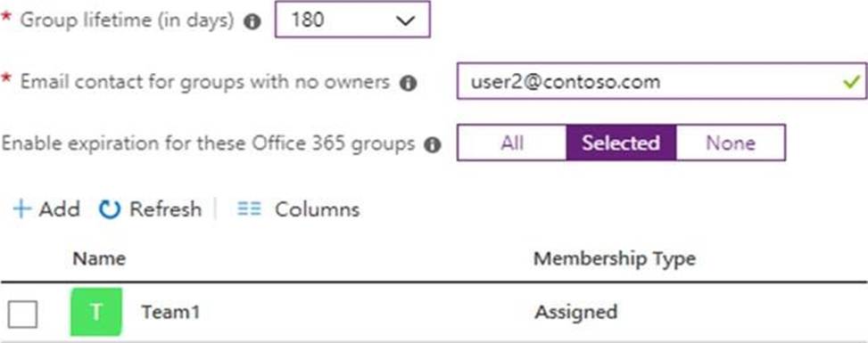Image resolution: width=868 pixels, height=343 pixels.
Task: Click the green Team1 avatar icon
Action: tap(96, 312)
